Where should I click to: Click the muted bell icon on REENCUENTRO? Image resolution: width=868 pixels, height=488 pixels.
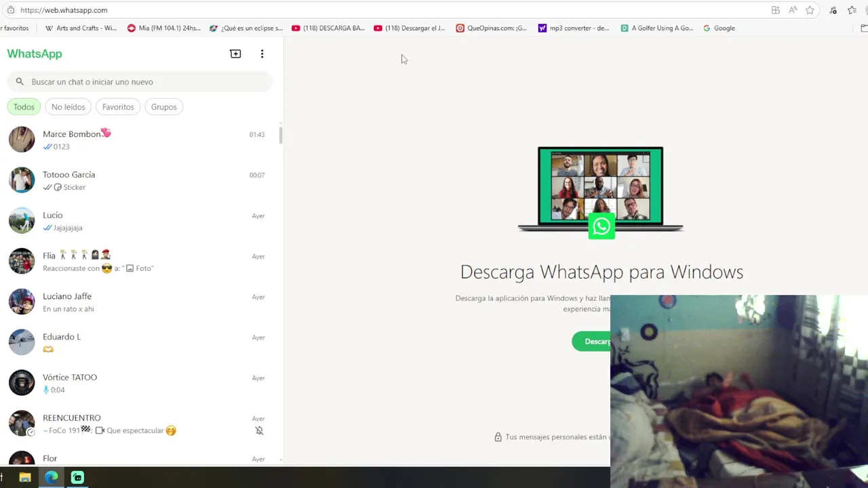tap(259, 430)
